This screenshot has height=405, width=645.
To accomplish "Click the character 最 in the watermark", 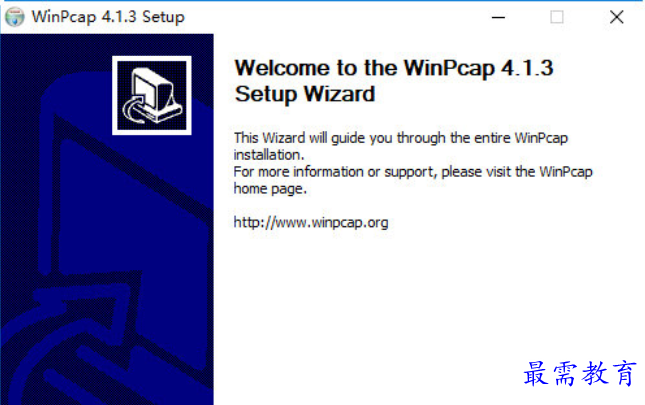I will click(536, 373).
